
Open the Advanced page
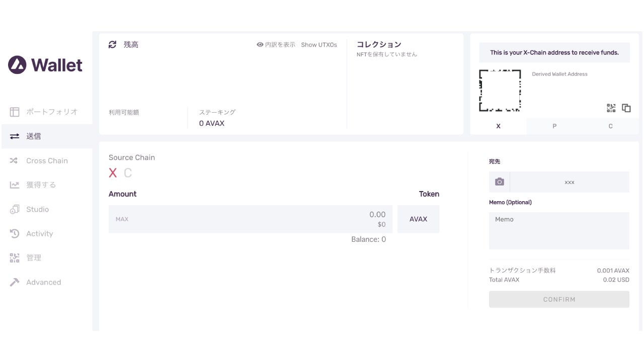[x=47, y=283]
